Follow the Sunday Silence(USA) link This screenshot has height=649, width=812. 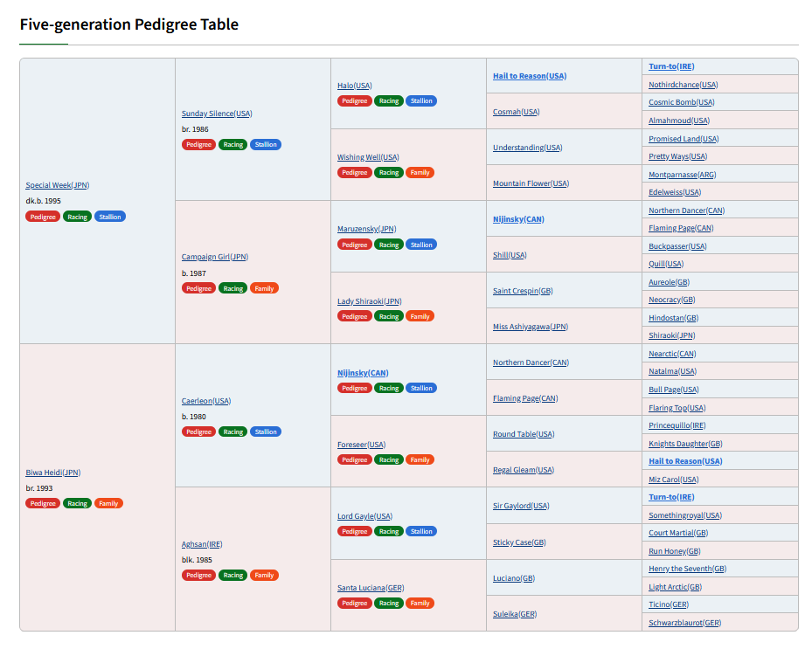[x=217, y=114]
